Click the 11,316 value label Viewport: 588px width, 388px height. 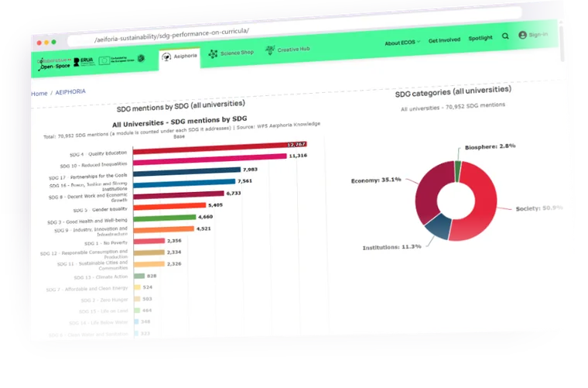click(x=298, y=156)
